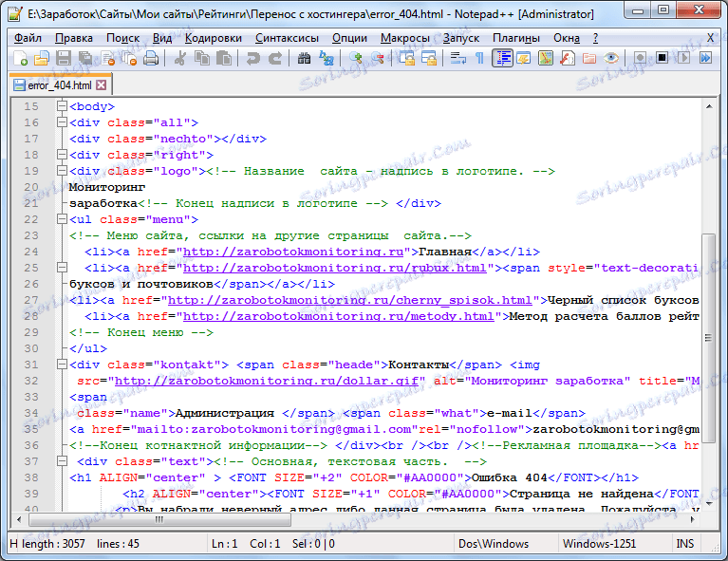728x561 pixels.
Task: Collapse the text div fold on line 37
Action: (x=62, y=461)
